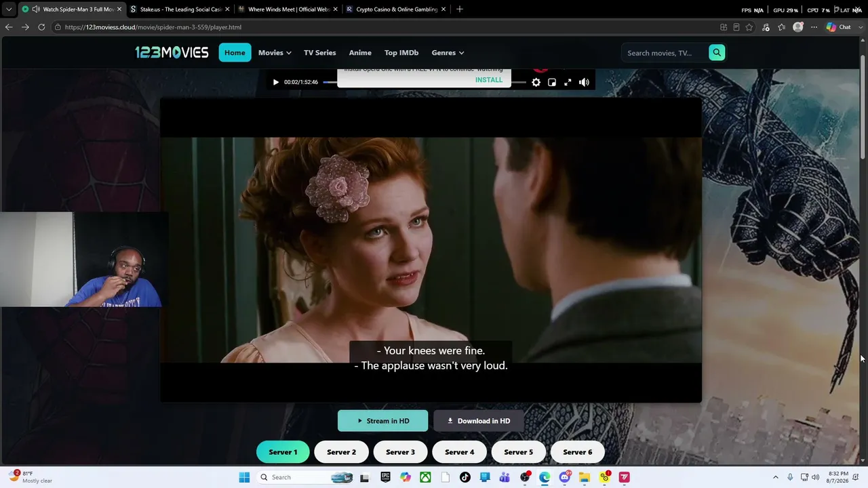Switch to Server 4 source
This screenshot has width=868, height=488.
(459, 452)
